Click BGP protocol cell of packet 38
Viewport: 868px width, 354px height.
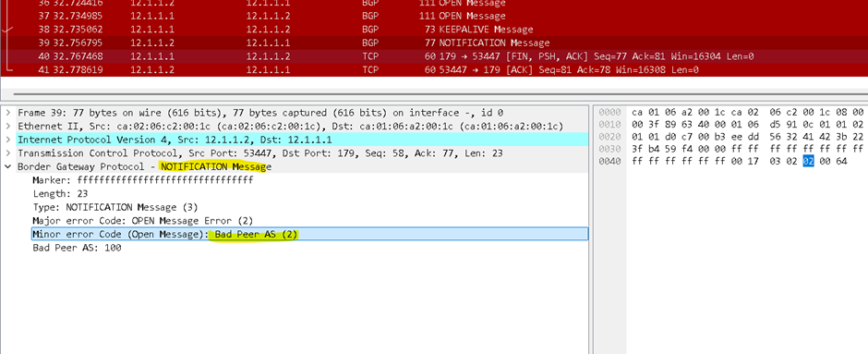(x=370, y=30)
